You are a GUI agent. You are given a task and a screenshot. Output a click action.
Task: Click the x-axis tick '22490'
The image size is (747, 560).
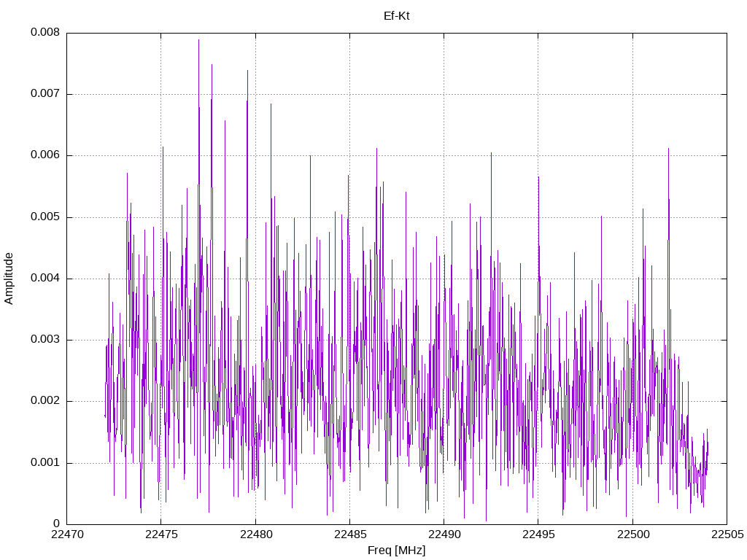click(444, 534)
